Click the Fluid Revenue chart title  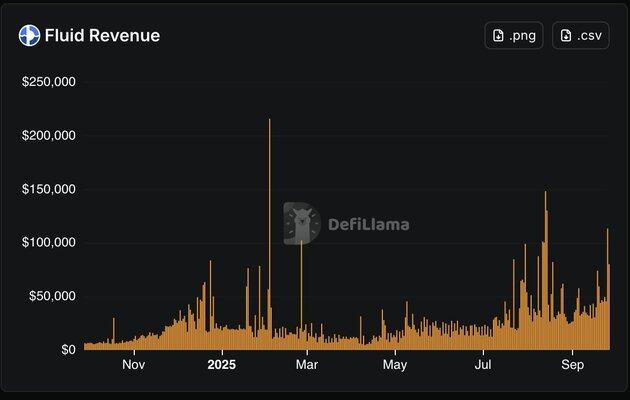(102, 35)
